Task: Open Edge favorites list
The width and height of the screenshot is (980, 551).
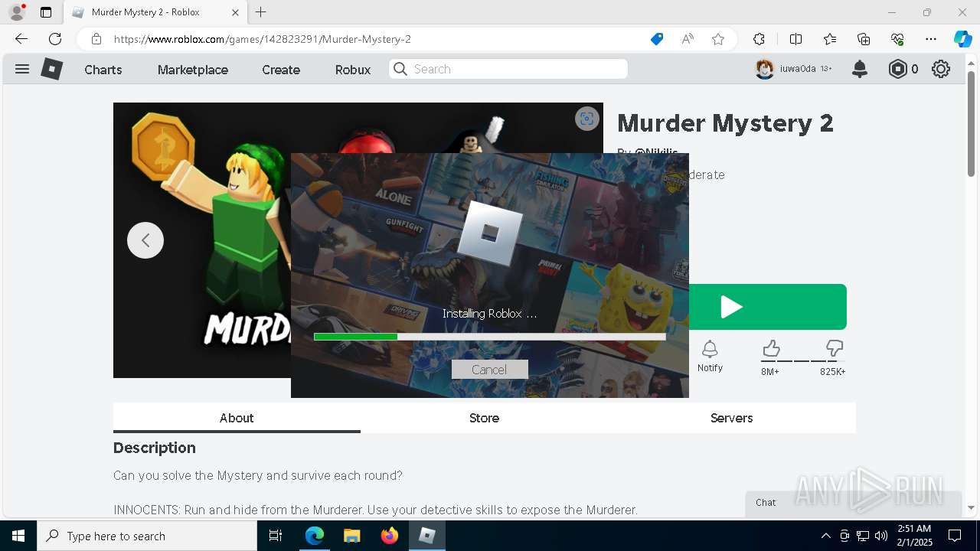Action: [830, 39]
